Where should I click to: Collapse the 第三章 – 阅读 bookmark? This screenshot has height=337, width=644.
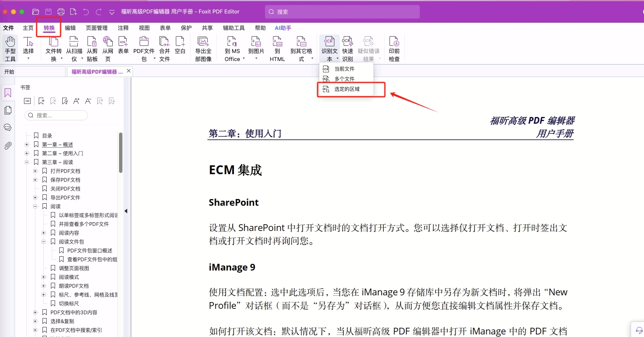pos(27,162)
